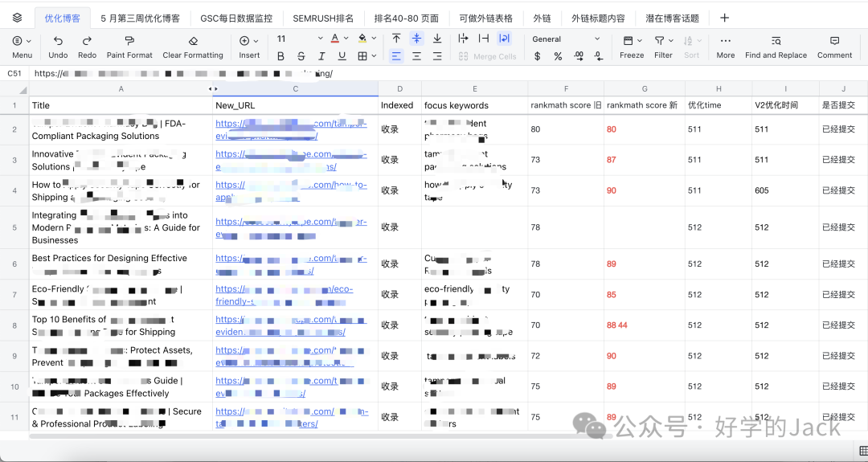Select cell with value 88 44
The image size is (868, 462).
[x=645, y=325]
